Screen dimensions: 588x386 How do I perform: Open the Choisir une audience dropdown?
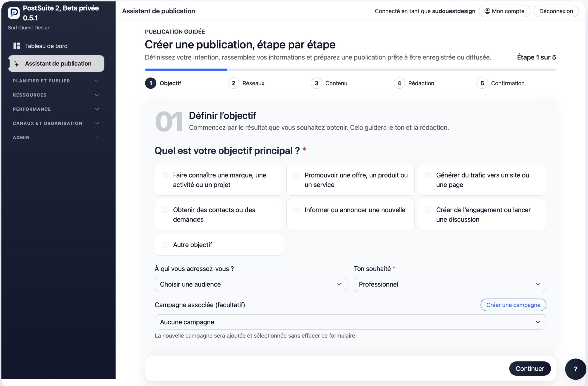pyautogui.click(x=251, y=284)
